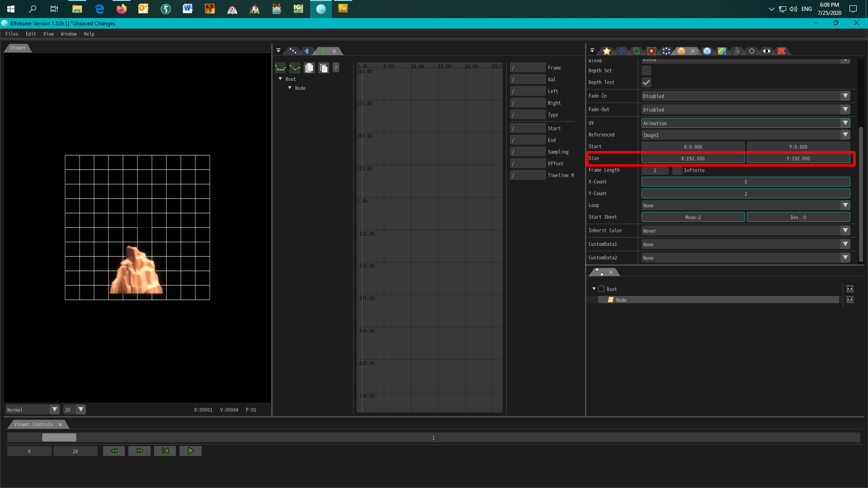Click the paste icon in the FCurves panel
This screenshot has width=868, height=488.
[x=324, y=67]
